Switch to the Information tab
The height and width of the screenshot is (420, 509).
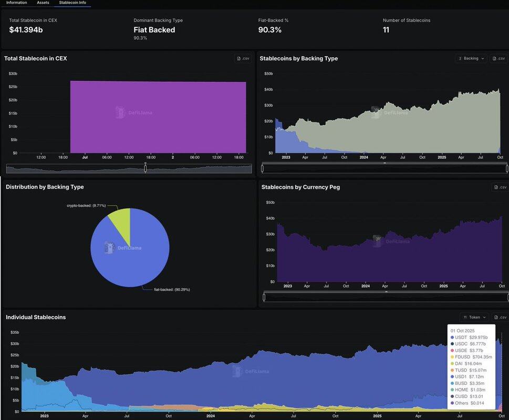click(17, 3)
